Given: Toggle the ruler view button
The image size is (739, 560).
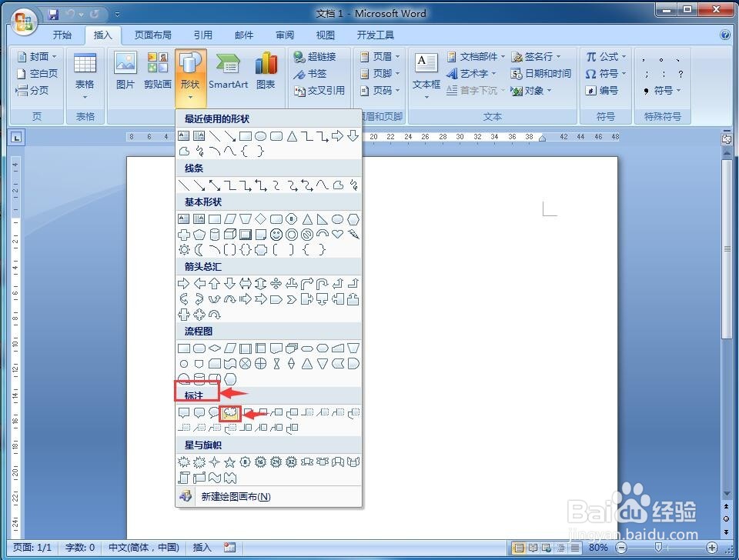Looking at the screenshot, I should 726,138.
